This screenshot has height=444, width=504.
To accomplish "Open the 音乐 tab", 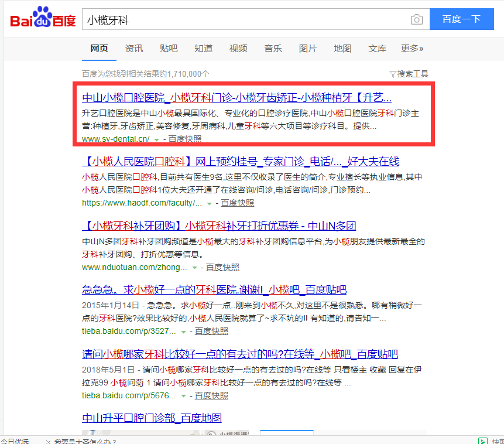I will click(x=273, y=49).
